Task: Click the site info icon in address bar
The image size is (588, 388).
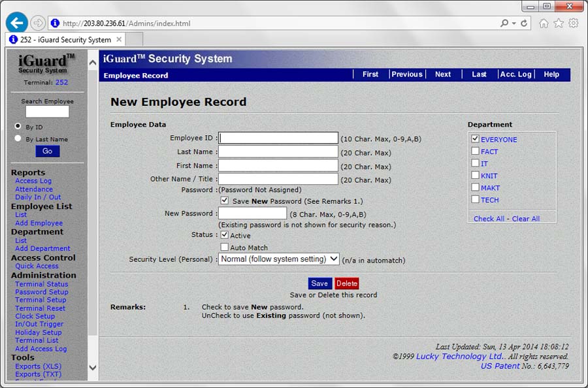Action: tap(55, 24)
